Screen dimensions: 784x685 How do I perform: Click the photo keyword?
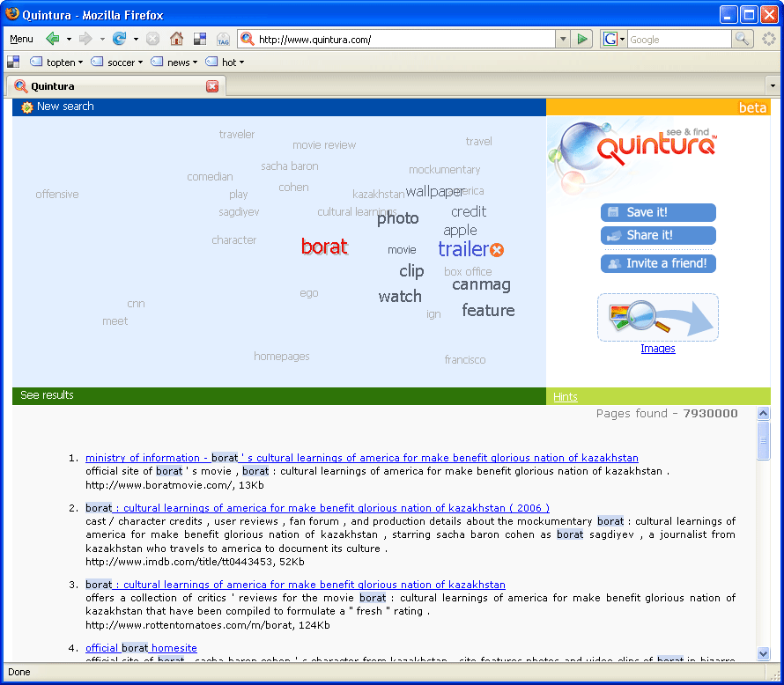[398, 218]
